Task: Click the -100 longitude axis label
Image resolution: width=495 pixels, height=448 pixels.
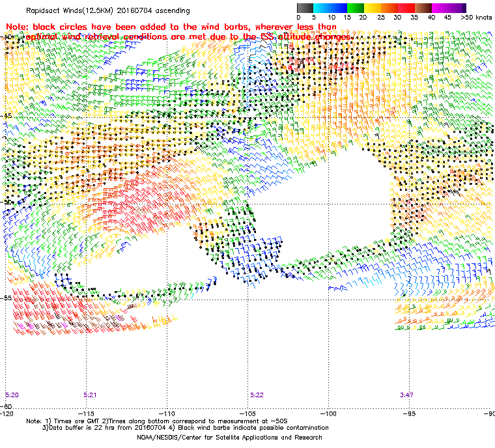Action: pos(328,413)
